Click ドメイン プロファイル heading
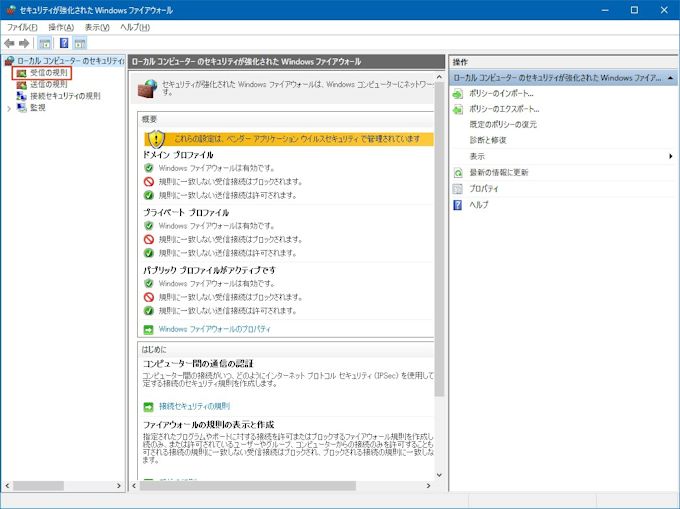Image resolution: width=680 pixels, height=509 pixels. coord(178,155)
